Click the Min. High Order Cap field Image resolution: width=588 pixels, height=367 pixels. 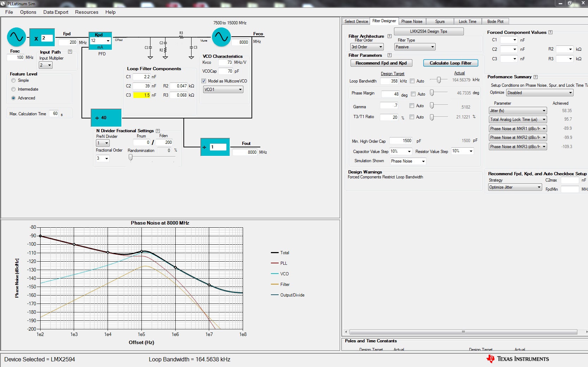[401, 141]
